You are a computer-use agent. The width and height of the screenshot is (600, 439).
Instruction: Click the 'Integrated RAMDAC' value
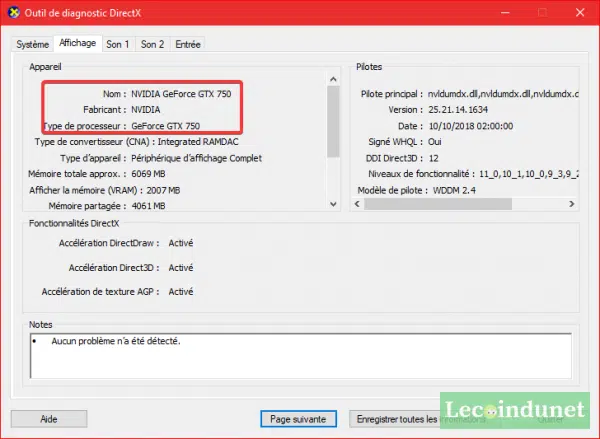tap(198, 142)
